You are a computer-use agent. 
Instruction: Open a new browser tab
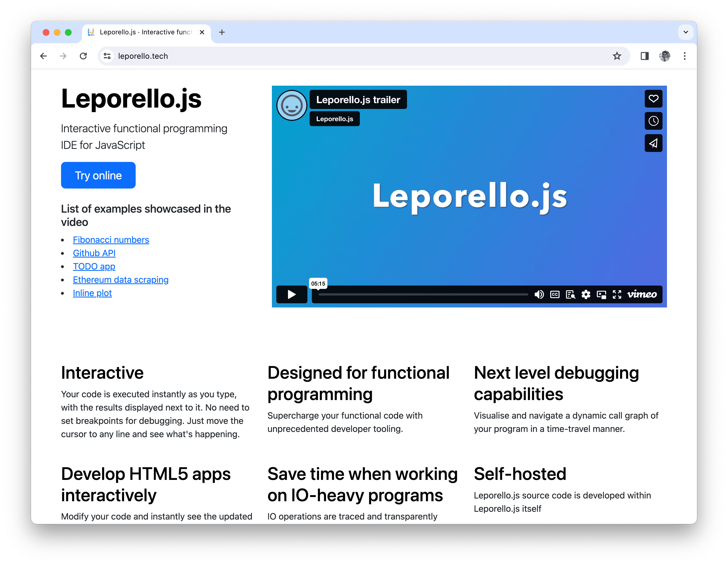(x=222, y=32)
